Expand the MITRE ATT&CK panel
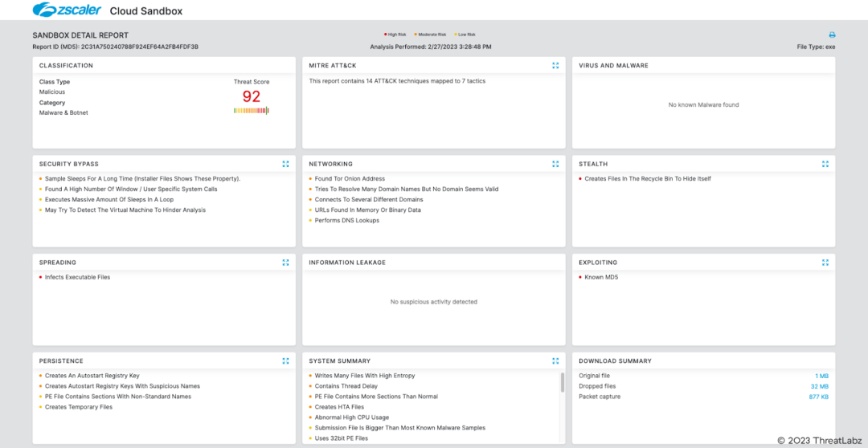 [x=555, y=66]
